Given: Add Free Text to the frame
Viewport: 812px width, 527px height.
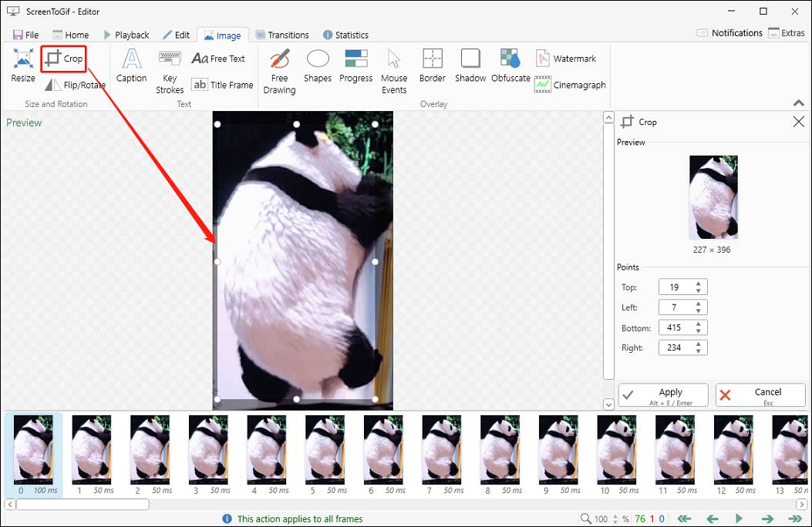Looking at the screenshot, I should pyautogui.click(x=219, y=58).
